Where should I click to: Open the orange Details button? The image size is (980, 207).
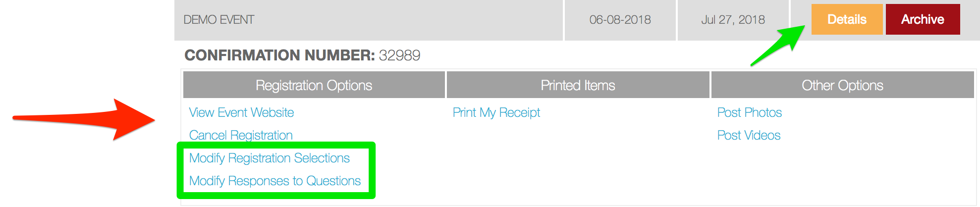[847, 19]
